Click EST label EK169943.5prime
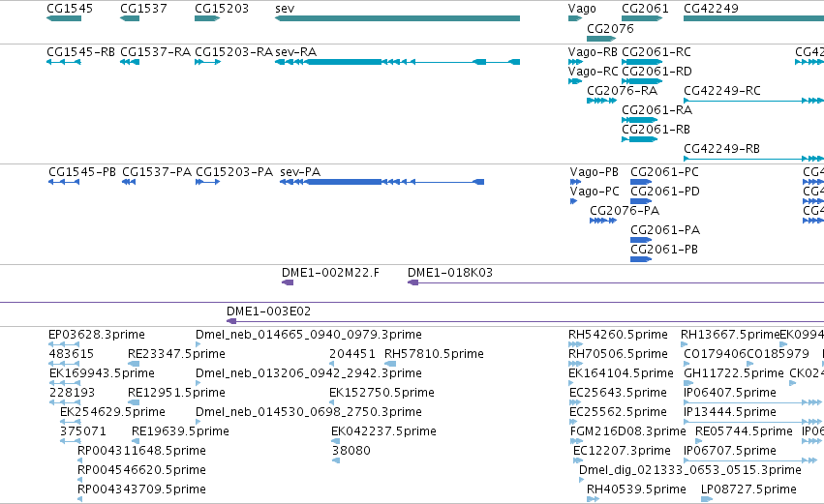 (102, 373)
